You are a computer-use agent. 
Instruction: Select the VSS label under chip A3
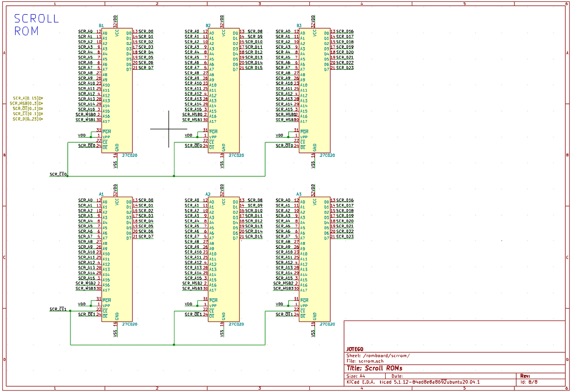pyautogui.click(x=313, y=333)
